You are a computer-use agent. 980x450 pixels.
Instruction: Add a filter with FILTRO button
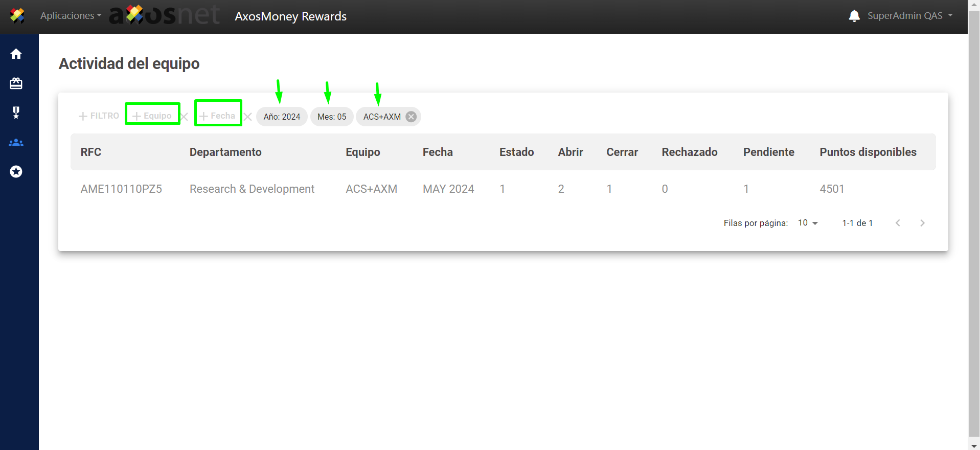[x=99, y=116]
